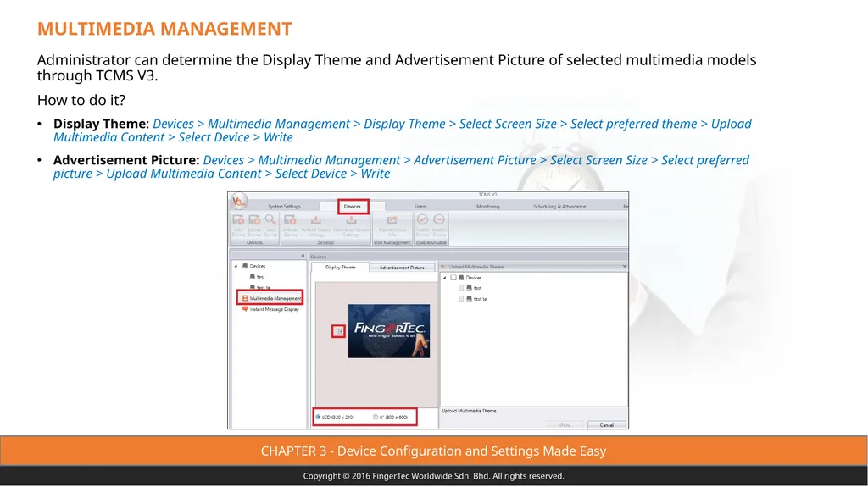Click the 'USB Management' ribbon group label
Image resolution: width=868 pixels, height=487 pixels.
click(392, 242)
